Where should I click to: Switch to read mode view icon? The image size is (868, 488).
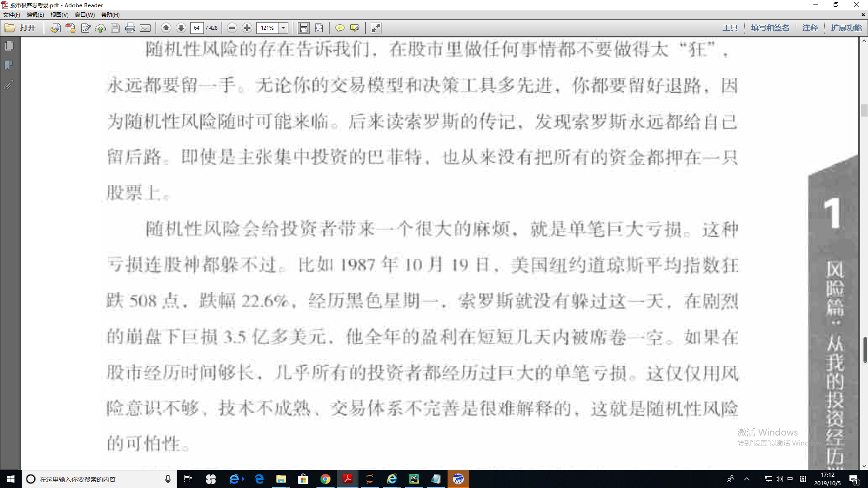pos(376,28)
